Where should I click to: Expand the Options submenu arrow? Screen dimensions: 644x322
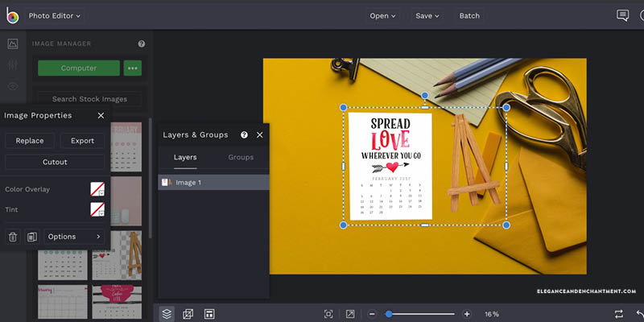point(98,237)
